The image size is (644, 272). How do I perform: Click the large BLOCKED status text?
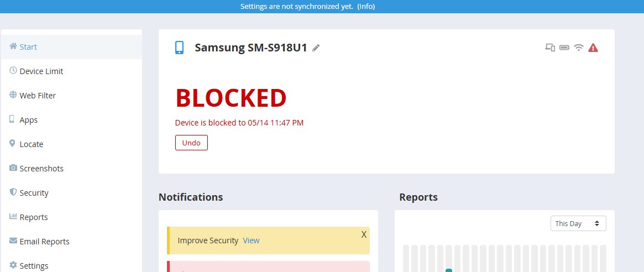[231, 98]
